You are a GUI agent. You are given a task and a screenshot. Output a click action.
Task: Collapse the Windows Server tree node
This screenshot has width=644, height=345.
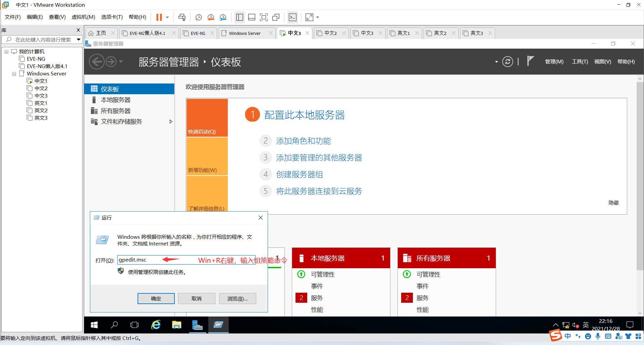(x=14, y=73)
